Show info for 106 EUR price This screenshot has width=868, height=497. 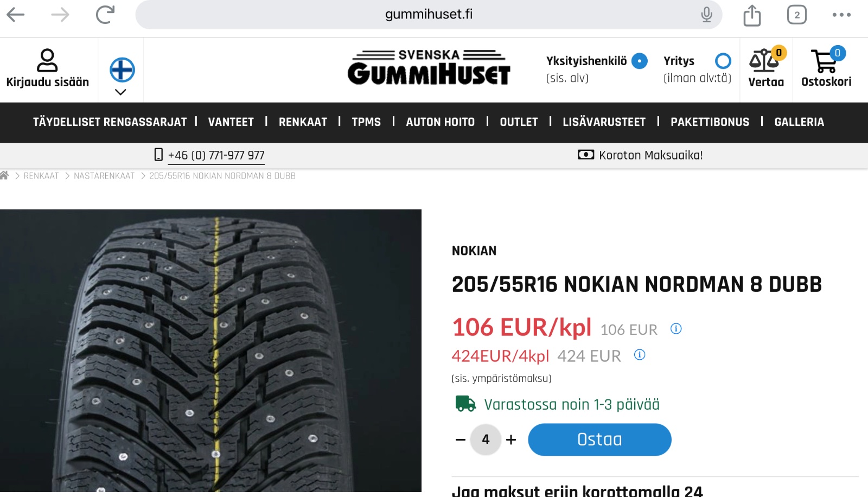pyautogui.click(x=676, y=329)
